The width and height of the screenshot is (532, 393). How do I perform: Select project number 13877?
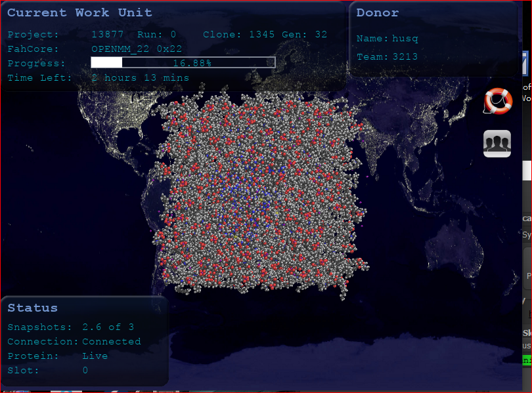pos(107,35)
